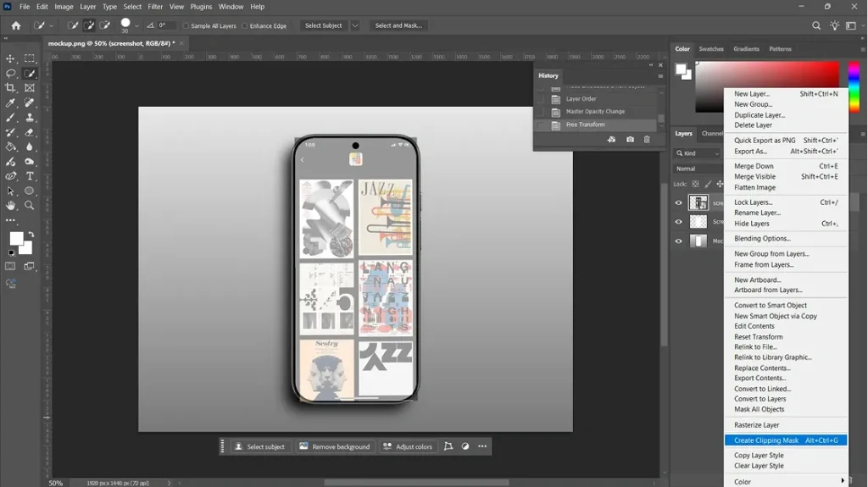Toggle visibility of the 'Moc' layer

pos(679,241)
